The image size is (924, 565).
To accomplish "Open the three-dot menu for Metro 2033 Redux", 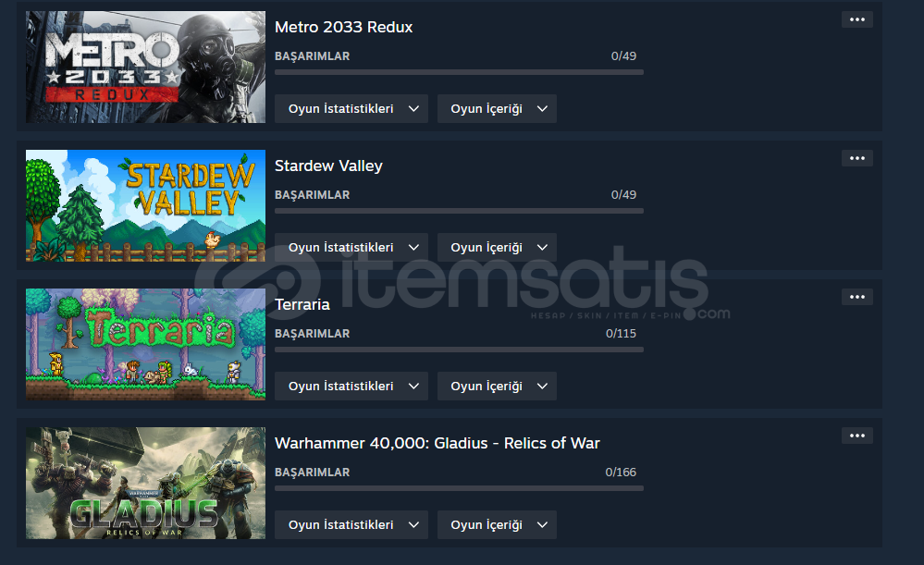I will pos(856,19).
